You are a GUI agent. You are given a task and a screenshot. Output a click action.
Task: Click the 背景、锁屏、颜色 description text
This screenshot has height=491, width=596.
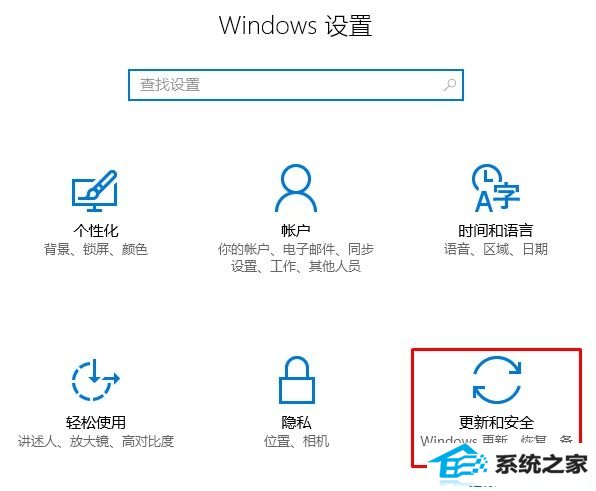coord(96,249)
